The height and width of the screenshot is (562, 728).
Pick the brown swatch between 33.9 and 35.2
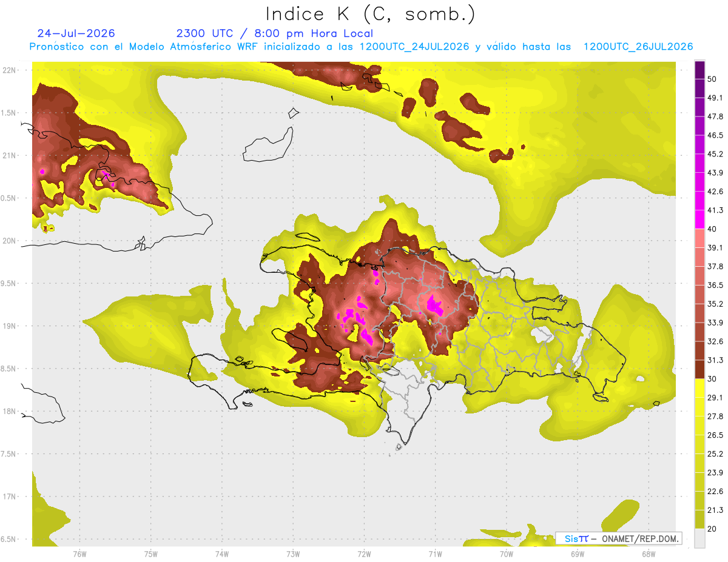(x=699, y=313)
